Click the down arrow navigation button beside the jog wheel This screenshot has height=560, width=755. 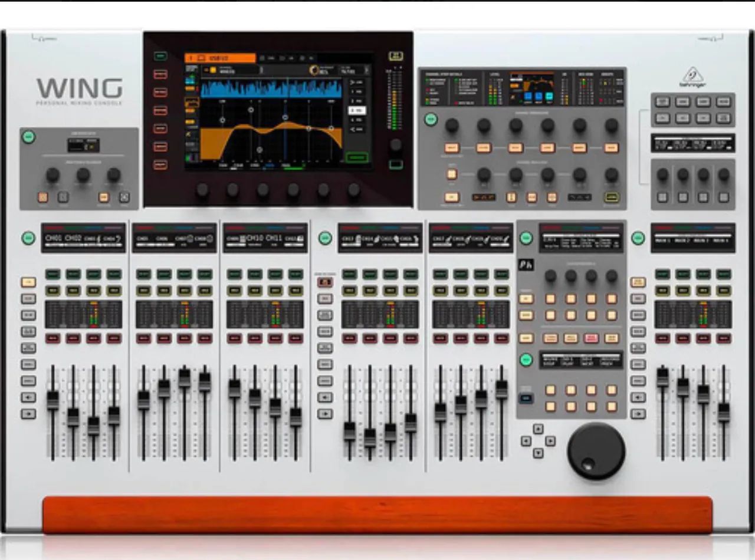tap(538, 453)
